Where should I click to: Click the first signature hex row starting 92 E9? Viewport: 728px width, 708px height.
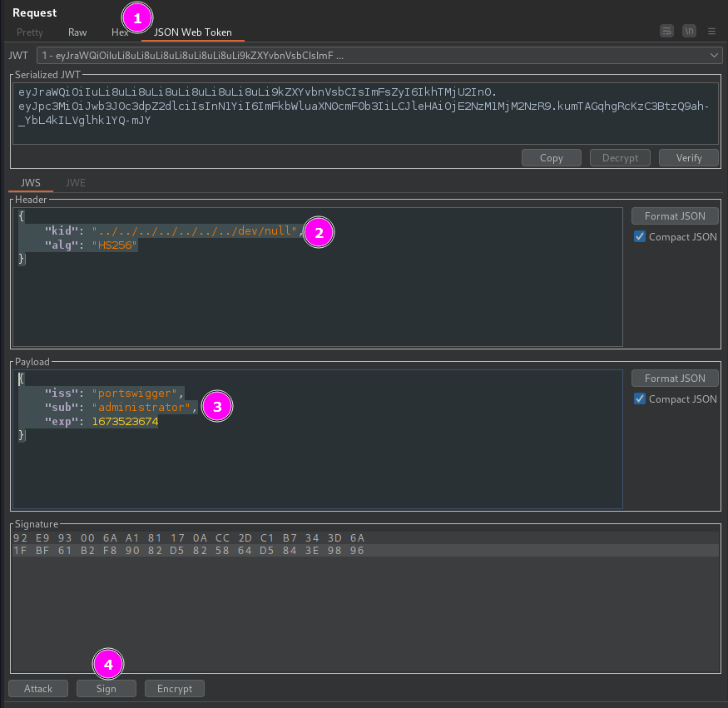tap(189, 538)
